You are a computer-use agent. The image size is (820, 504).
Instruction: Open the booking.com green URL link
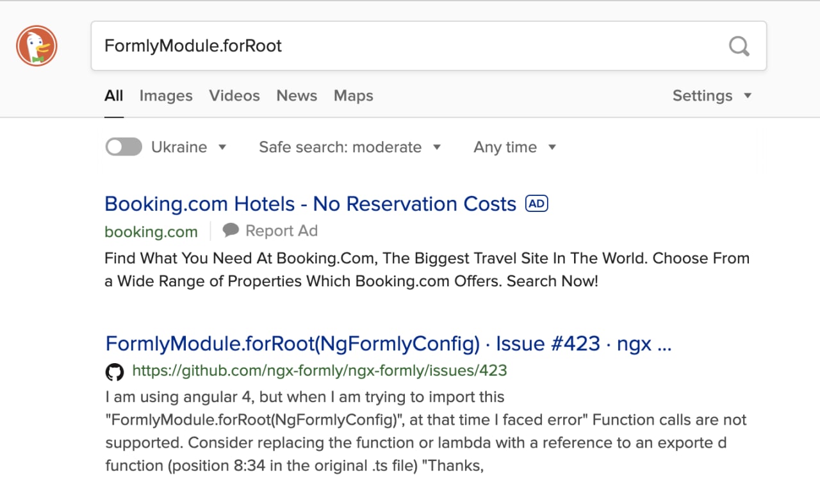click(x=151, y=231)
